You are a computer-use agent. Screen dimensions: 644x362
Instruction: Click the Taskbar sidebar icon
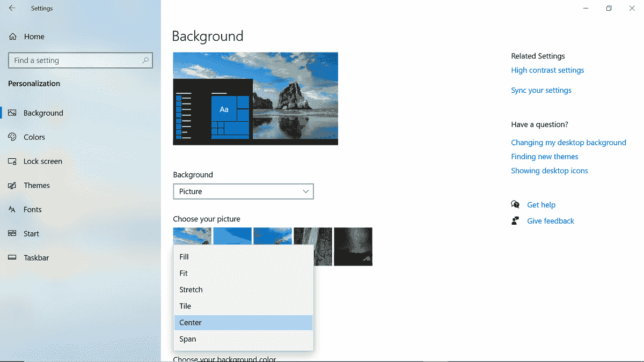12,257
